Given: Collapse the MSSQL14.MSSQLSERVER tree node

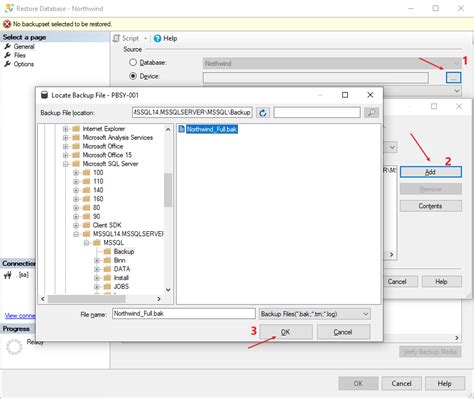Looking at the screenshot, I should click(x=76, y=234).
